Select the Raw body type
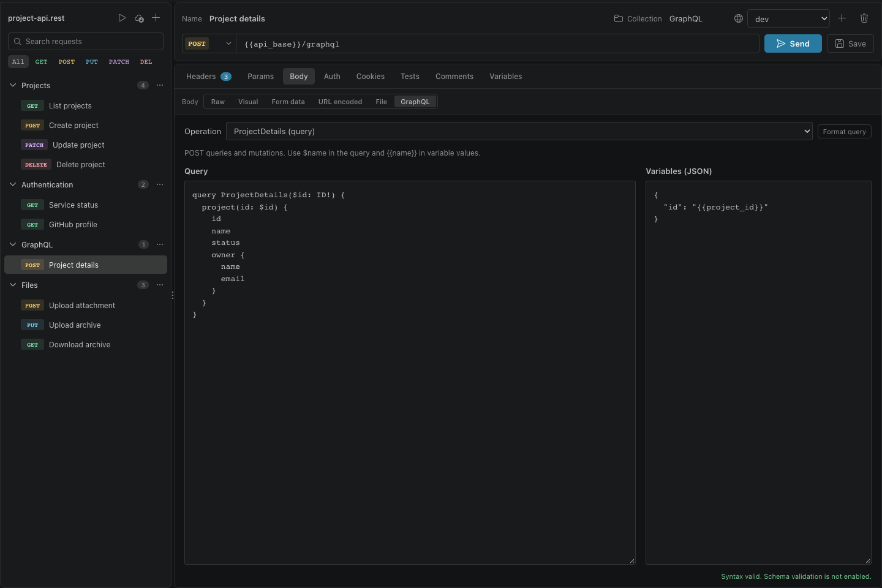The image size is (882, 588). pyautogui.click(x=218, y=102)
